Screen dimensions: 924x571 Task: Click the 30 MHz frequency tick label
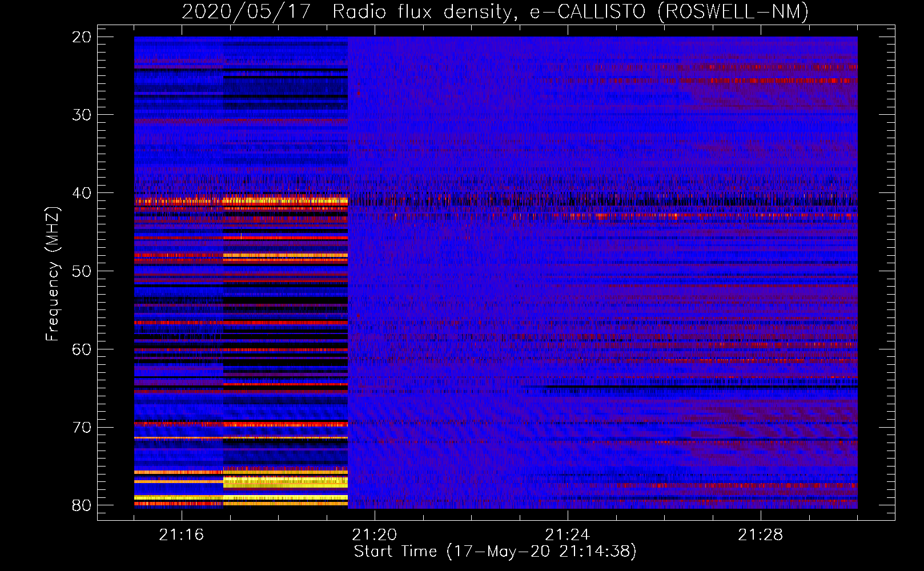pyautogui.click(x=82, y=115)
